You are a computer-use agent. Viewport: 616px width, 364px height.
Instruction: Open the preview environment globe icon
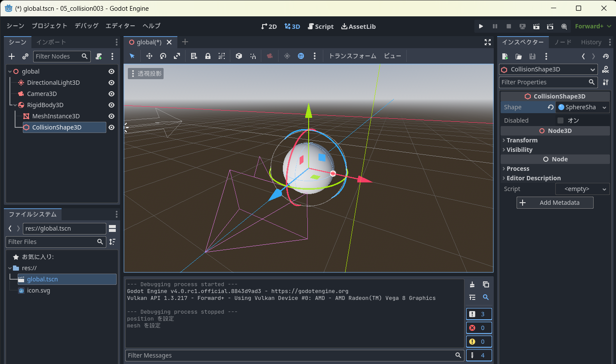[x=300, y=56]
